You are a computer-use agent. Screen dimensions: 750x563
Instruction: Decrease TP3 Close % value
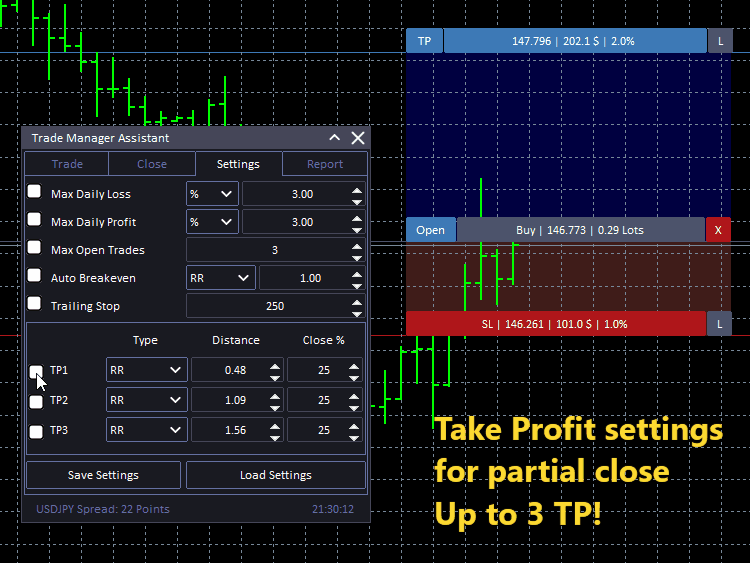point(354,438)
